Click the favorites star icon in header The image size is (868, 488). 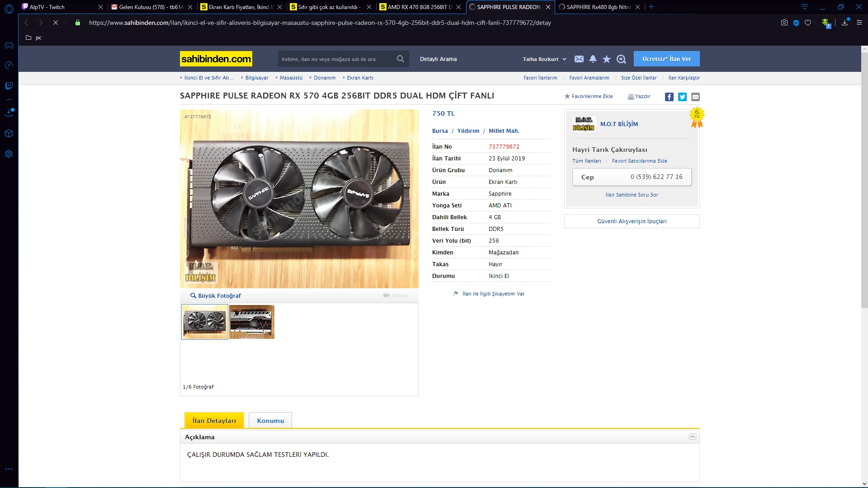point(607,59)
